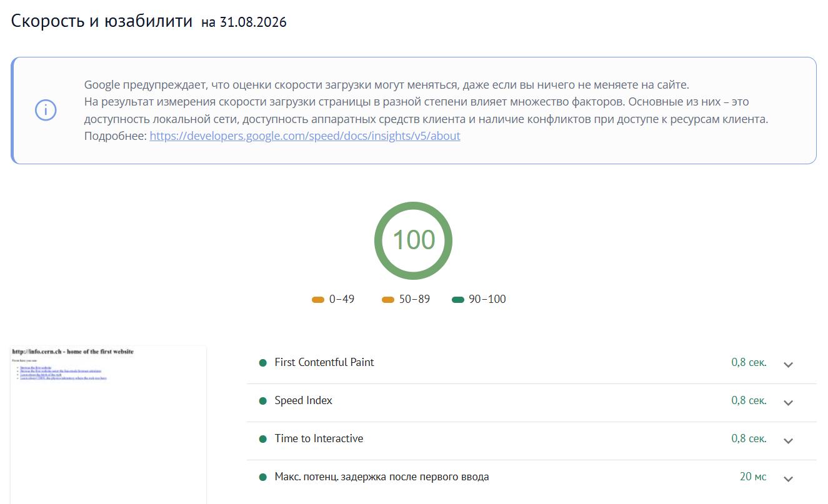Expand the Speed Index details chevron
Image resolution: width=828 pixels, height=504 pixels.
coord(788,402)
